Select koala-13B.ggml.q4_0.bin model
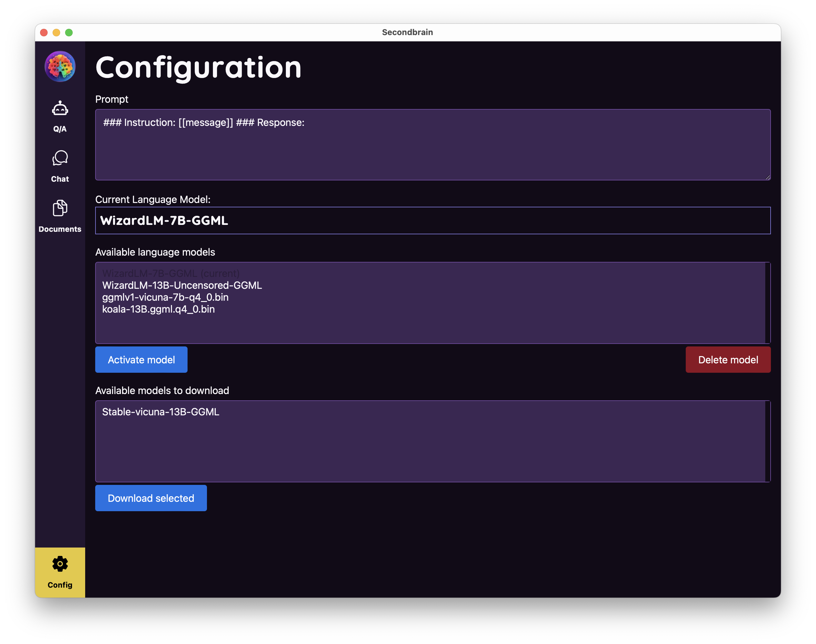 [x=158, y=309]
